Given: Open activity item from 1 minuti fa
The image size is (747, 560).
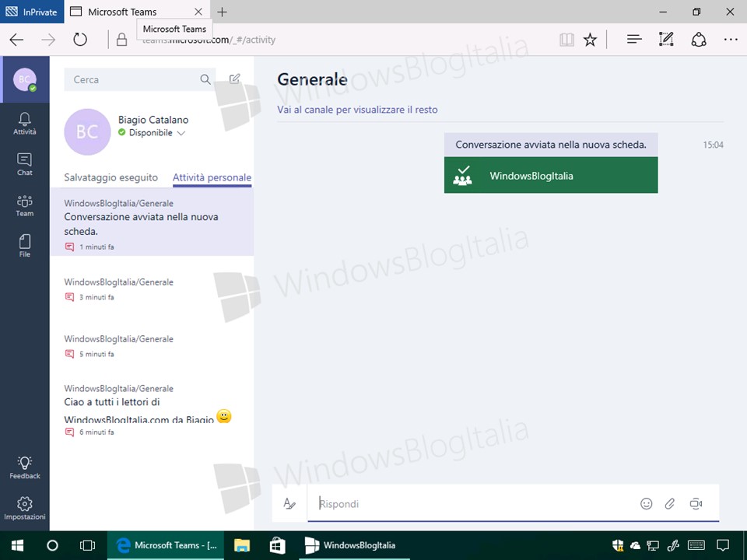Looking at the screenshot, I should pos(152,222).
